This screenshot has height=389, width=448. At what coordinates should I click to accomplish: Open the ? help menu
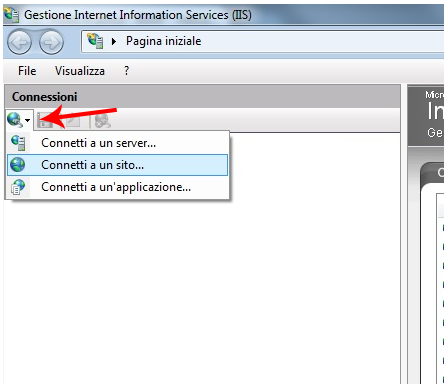126,71
